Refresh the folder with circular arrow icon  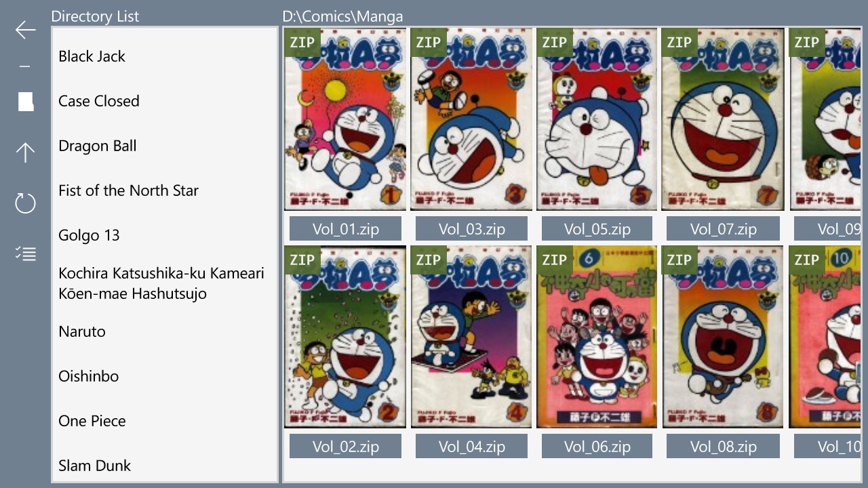click(25, 203)
